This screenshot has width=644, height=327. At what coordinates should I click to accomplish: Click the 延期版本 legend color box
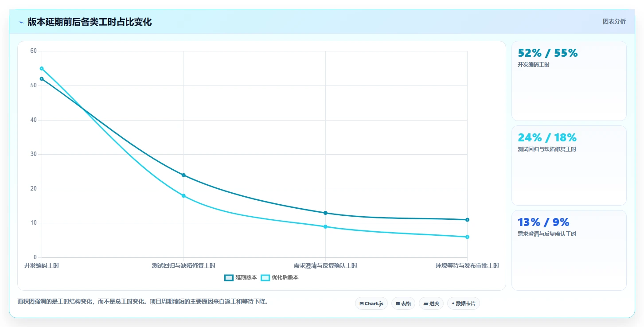(229, 278)
